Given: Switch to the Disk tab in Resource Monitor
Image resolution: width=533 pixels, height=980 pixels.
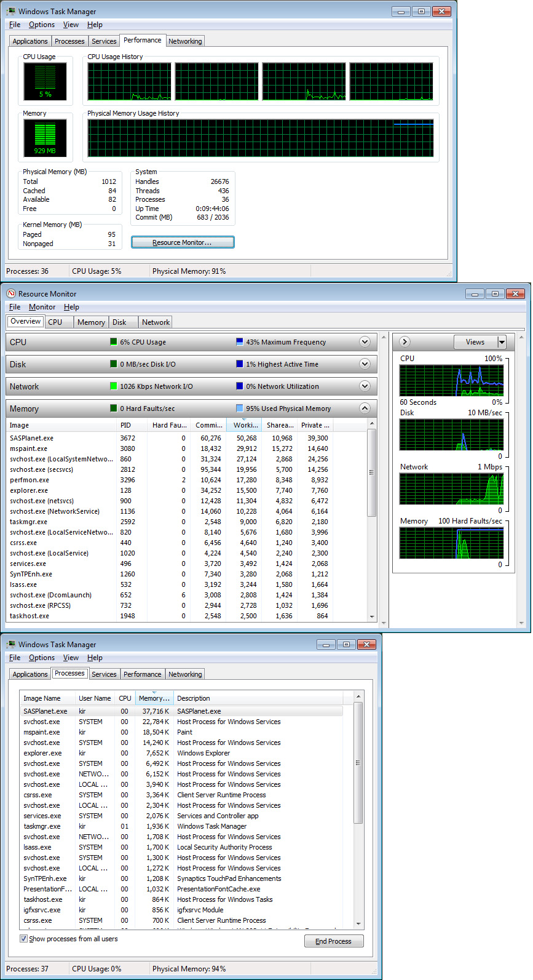Looking at the screenshot, I should click(119, 322).
